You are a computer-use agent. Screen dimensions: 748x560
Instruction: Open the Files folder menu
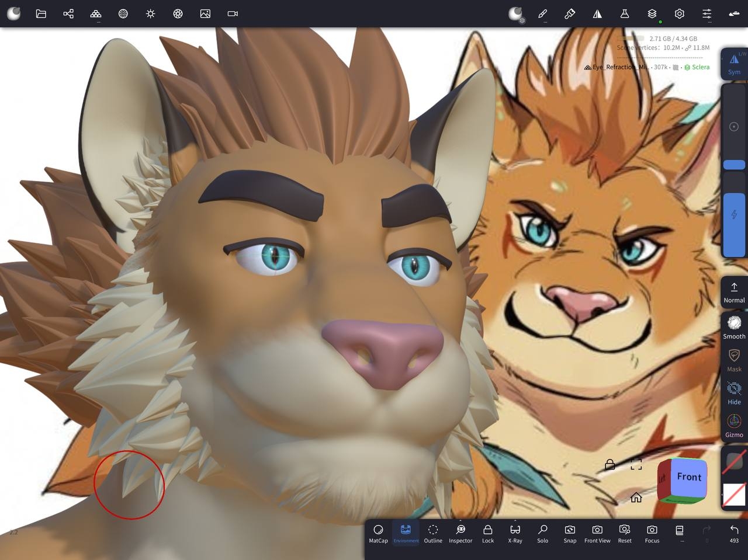[x=41, y=13]
